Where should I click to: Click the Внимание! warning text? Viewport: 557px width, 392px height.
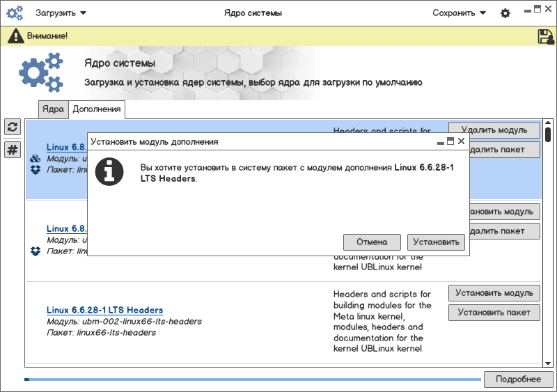47,36
